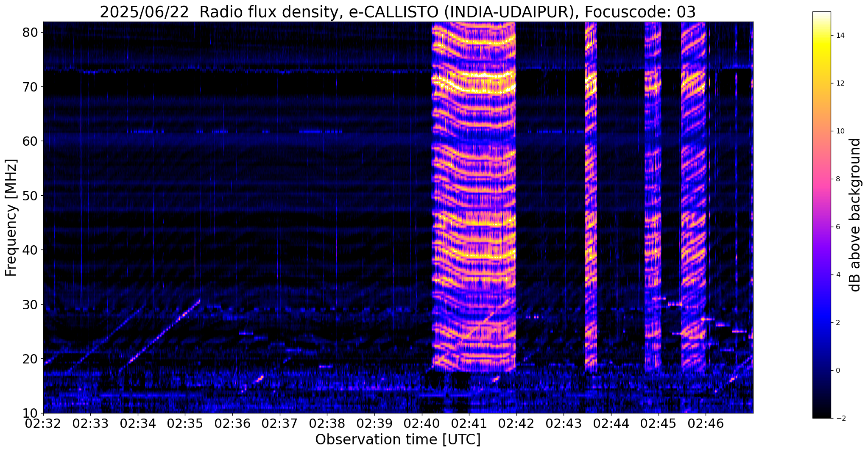Click the 02:44 time tick label
The width and height of the screenshot is (868, 452).
611,423
